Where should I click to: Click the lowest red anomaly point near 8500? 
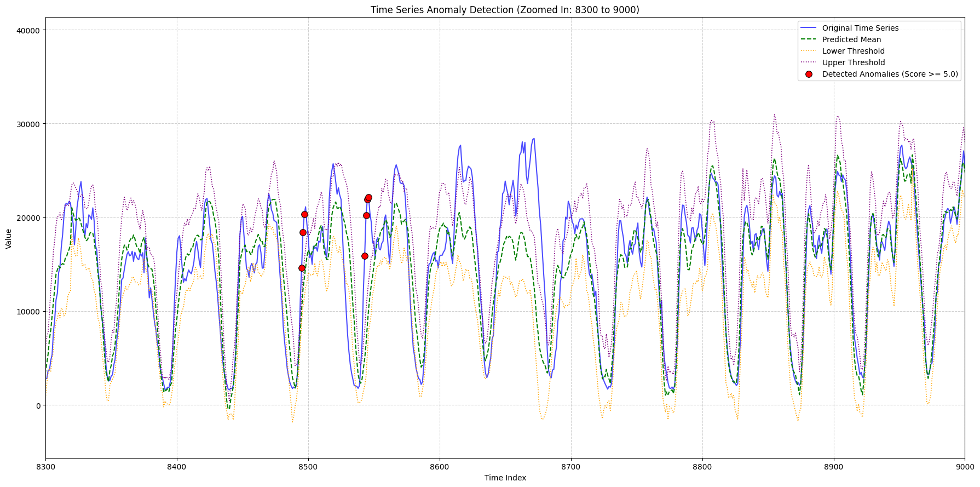coord(302,268)
